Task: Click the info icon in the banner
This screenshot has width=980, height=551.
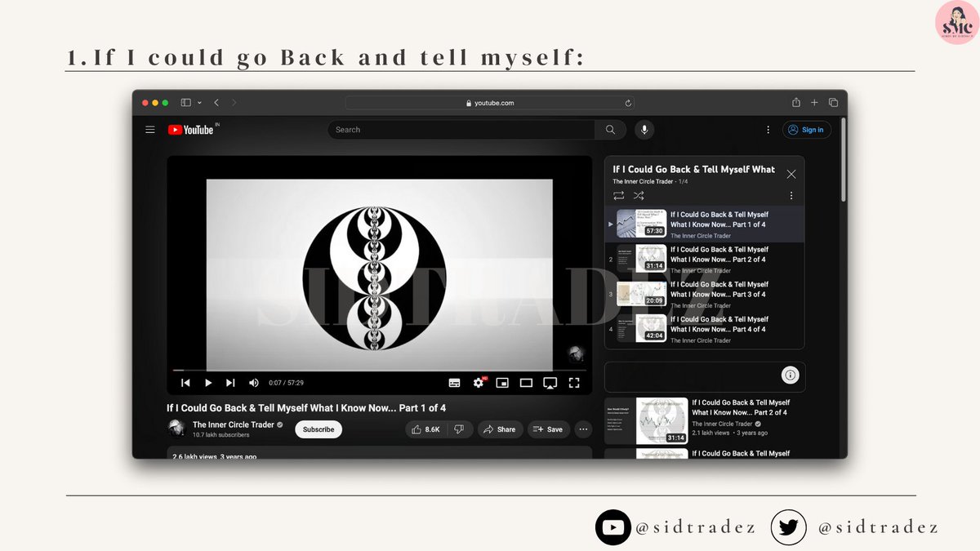Action: 790,375
